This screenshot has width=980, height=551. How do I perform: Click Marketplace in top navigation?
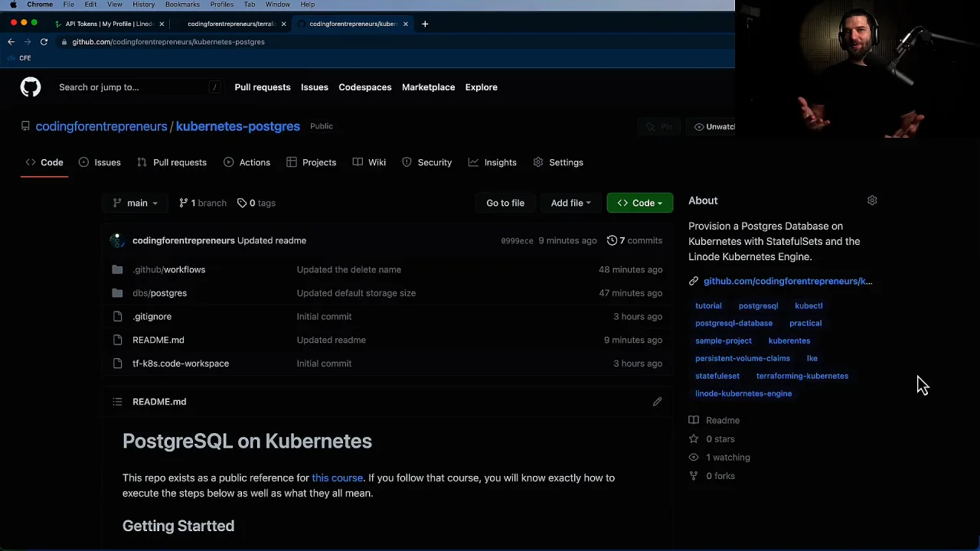tap(428, 87)
